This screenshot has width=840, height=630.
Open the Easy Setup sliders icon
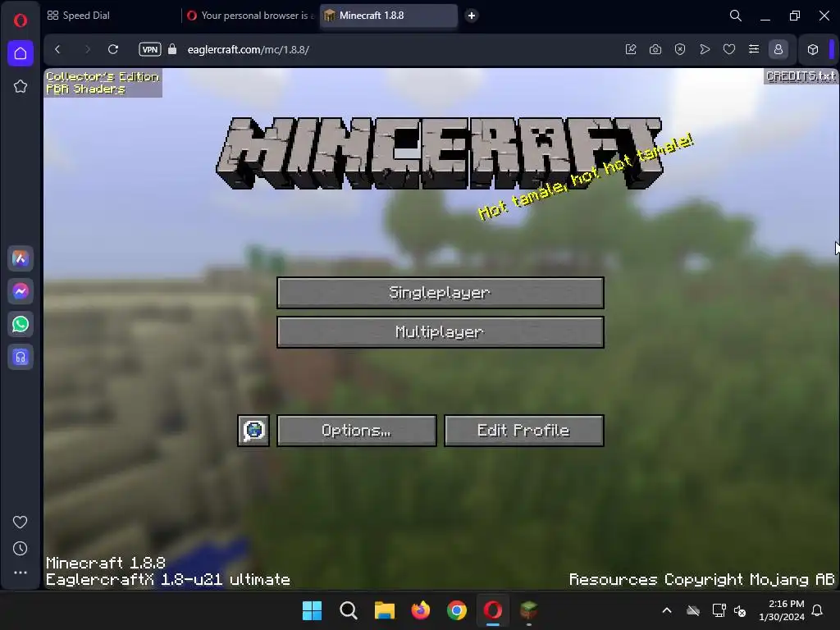point(754,49)
